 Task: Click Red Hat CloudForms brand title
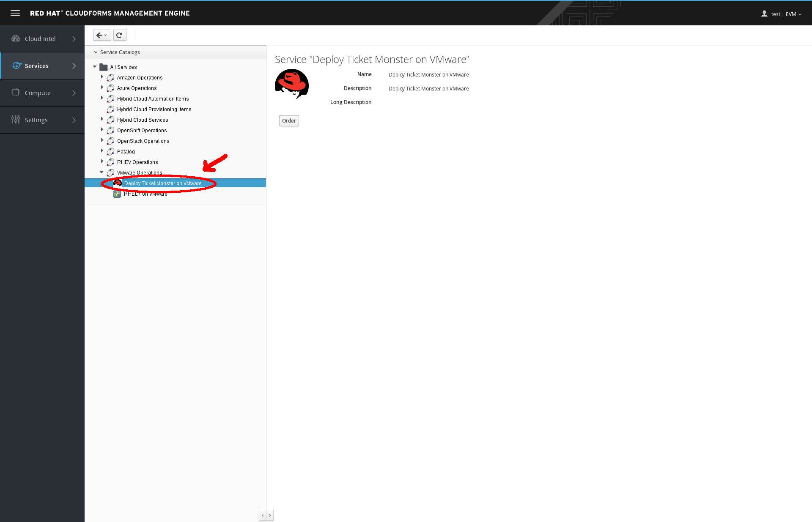pyautogui.click(x=110, y=13)
